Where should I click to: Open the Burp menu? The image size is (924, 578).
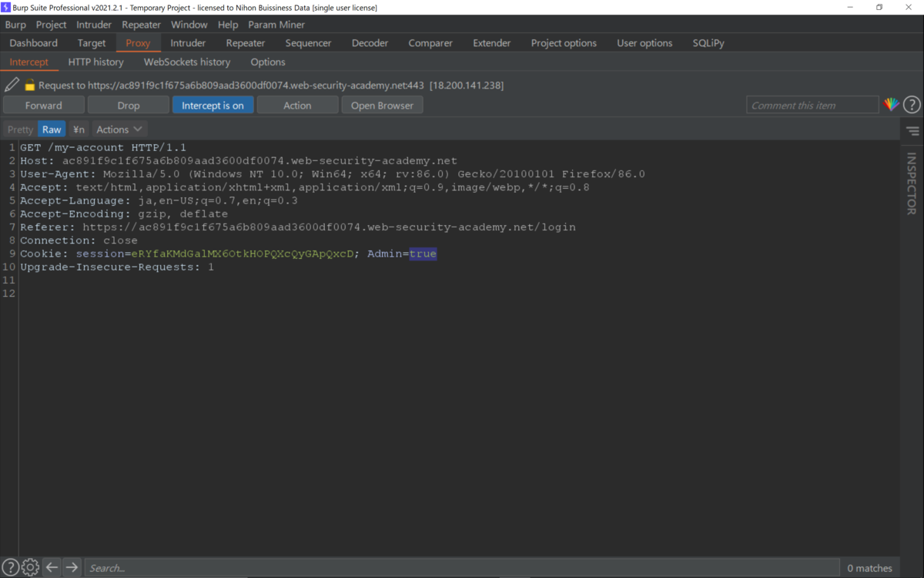point(15,25)
